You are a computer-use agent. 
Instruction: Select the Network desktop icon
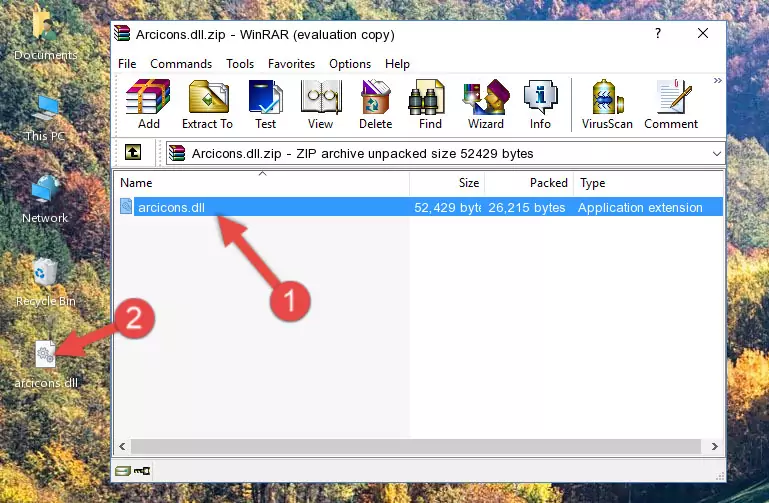[x=45, y=200]
